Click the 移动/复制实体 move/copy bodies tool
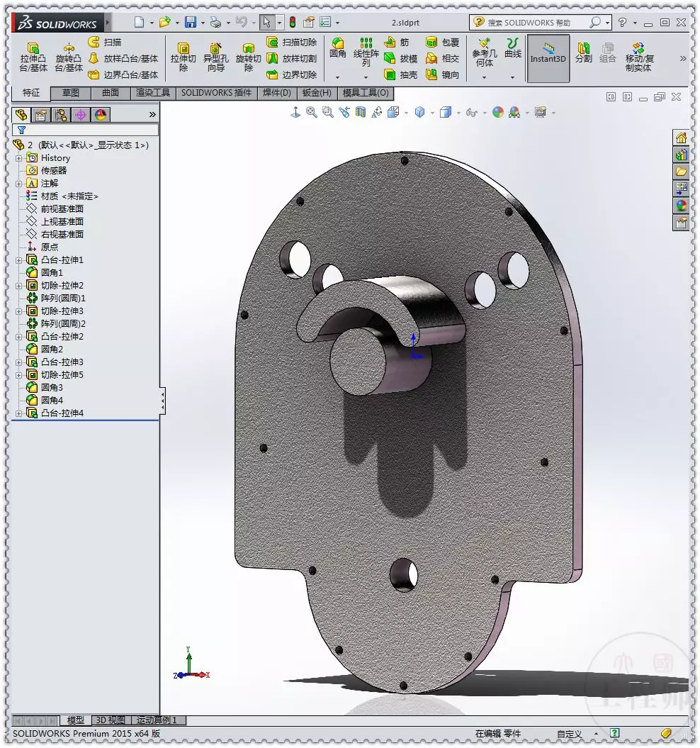This screenshot has height=748, width=700. coord(639,57)
